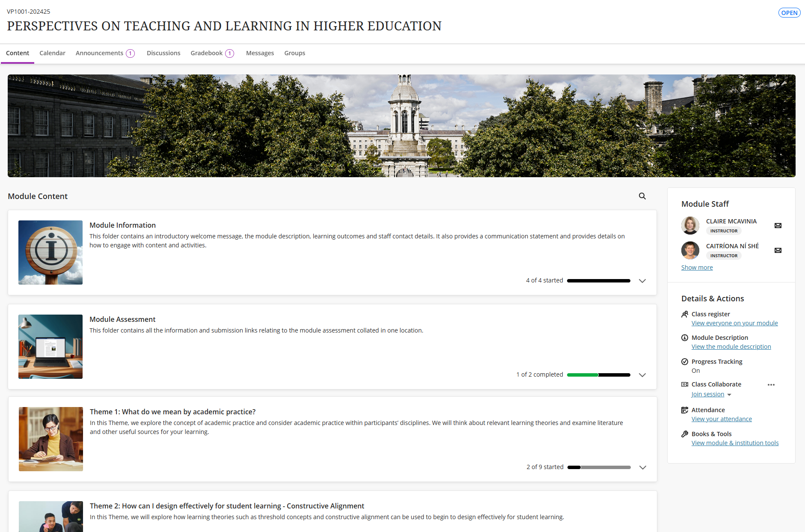
Task: Open the module content search icon
Action: 642,196
